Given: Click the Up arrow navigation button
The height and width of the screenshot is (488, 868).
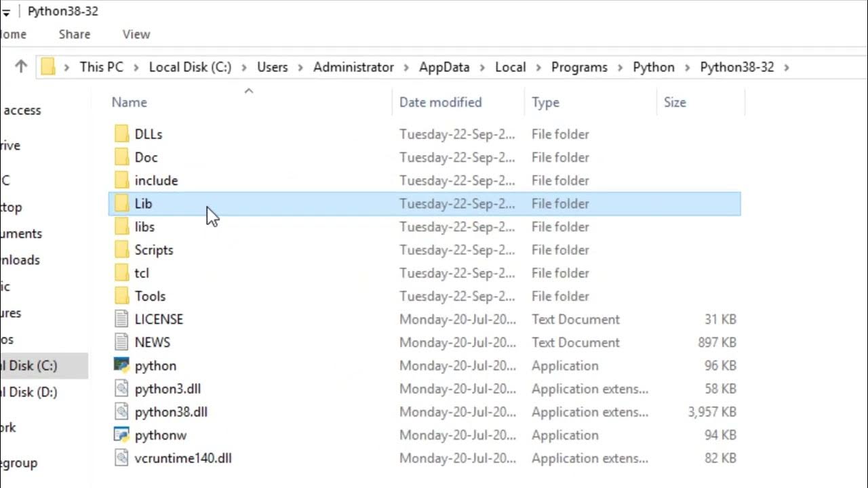Looking at the screenshot, I should pos(21,66).
